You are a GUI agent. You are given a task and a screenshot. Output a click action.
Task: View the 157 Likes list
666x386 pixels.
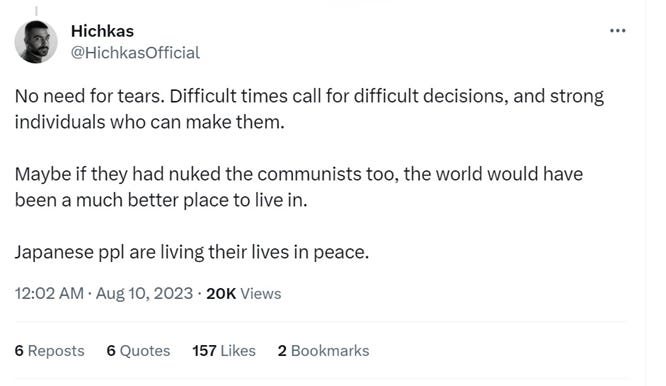point(224,351)
